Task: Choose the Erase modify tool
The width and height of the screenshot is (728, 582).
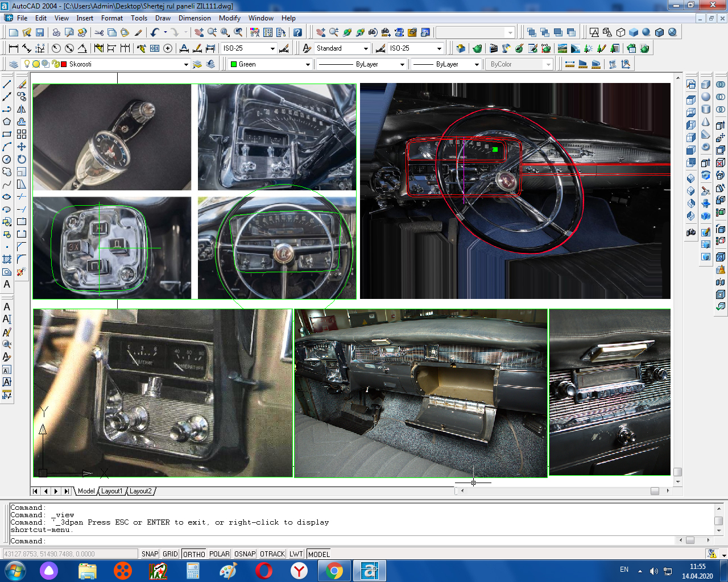Action: tap(22, 84)
